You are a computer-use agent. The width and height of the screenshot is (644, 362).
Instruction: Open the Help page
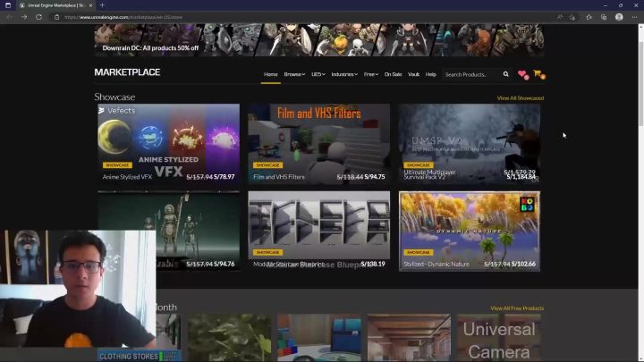[430, 74]
